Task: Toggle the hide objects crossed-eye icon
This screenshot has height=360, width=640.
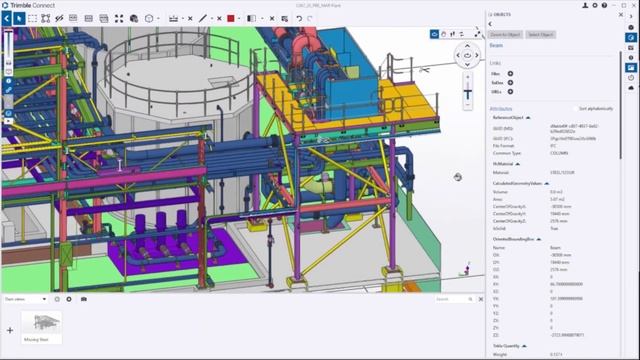Action: pos(59,18)
